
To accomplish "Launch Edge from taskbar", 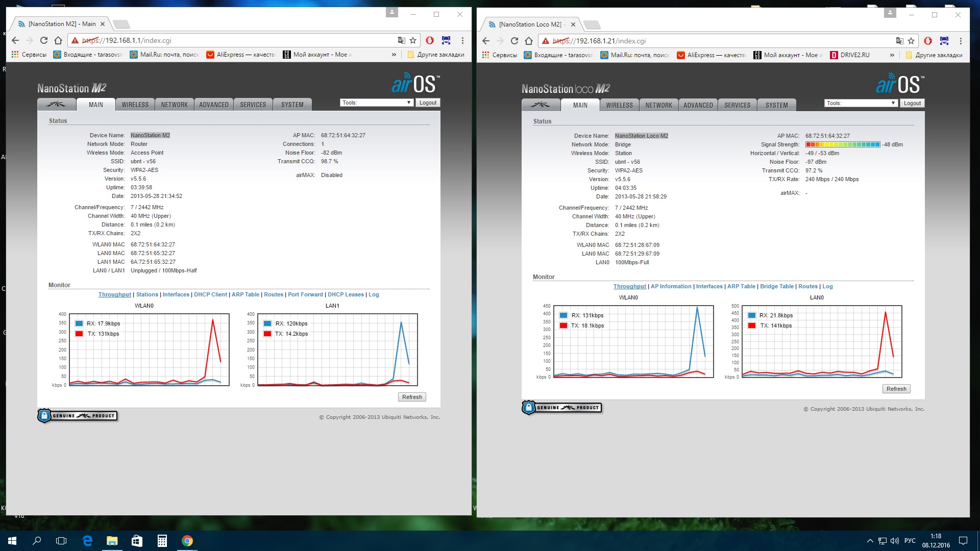I will coord(87,541).
